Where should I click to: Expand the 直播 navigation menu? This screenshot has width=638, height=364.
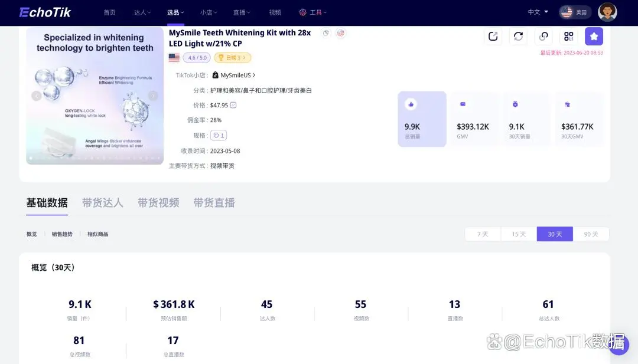point(242,12)
